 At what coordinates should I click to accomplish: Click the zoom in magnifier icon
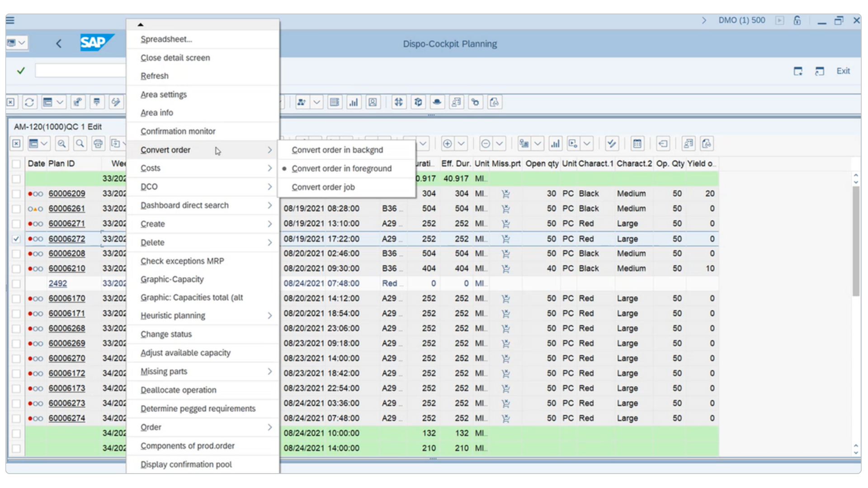pyautogui.click(x=62, y=144)
